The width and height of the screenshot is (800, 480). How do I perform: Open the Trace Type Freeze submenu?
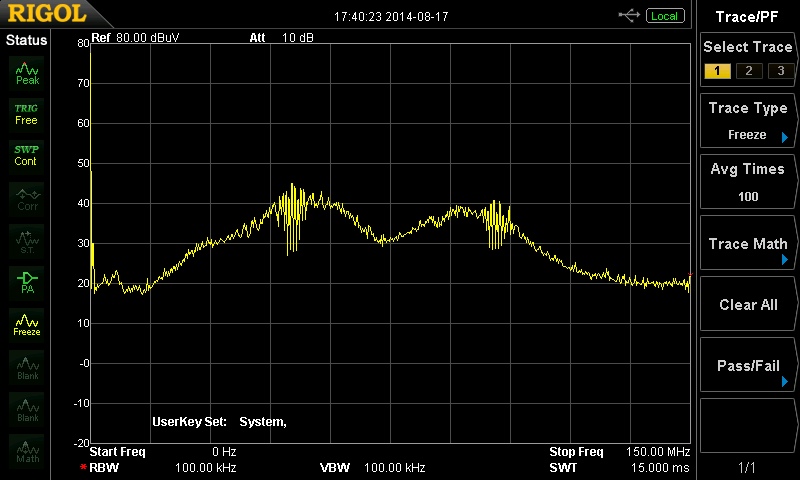click(747, 121)
